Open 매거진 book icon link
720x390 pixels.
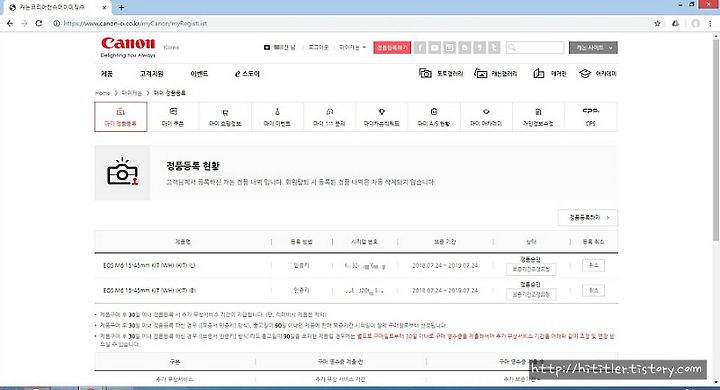(550, 73)
